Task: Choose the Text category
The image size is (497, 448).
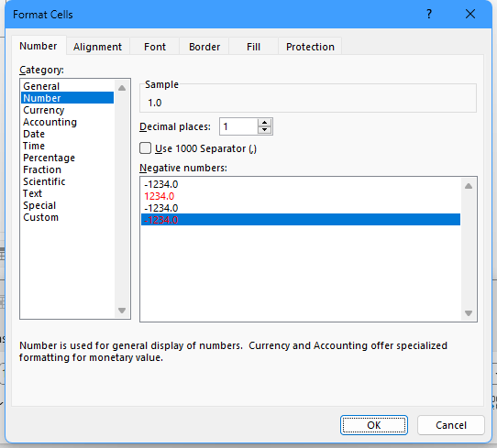Action: pos(67,193)
